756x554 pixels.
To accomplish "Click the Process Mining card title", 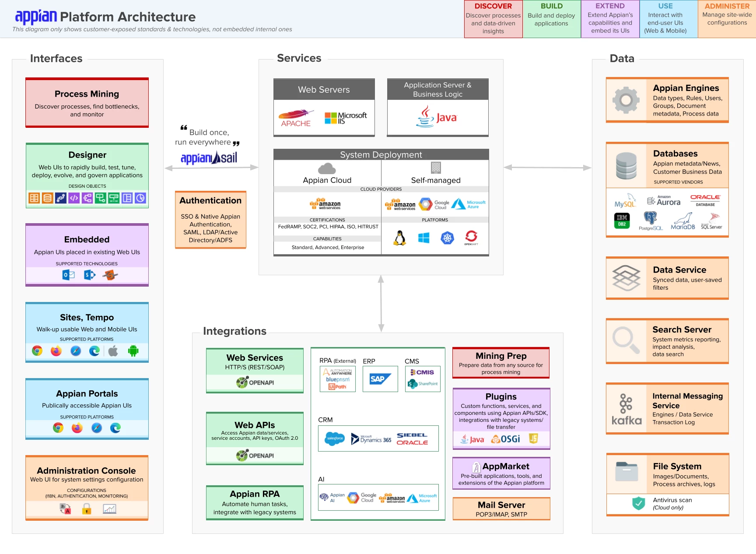I will pos(87,94).
